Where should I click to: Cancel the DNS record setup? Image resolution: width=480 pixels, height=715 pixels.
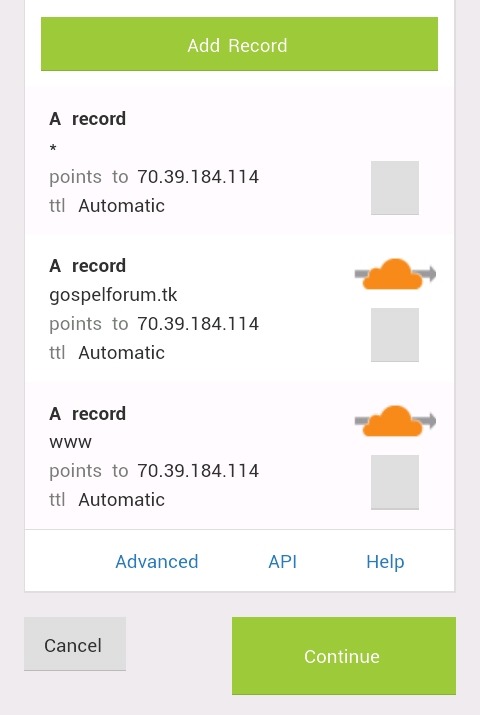(75, 644)
